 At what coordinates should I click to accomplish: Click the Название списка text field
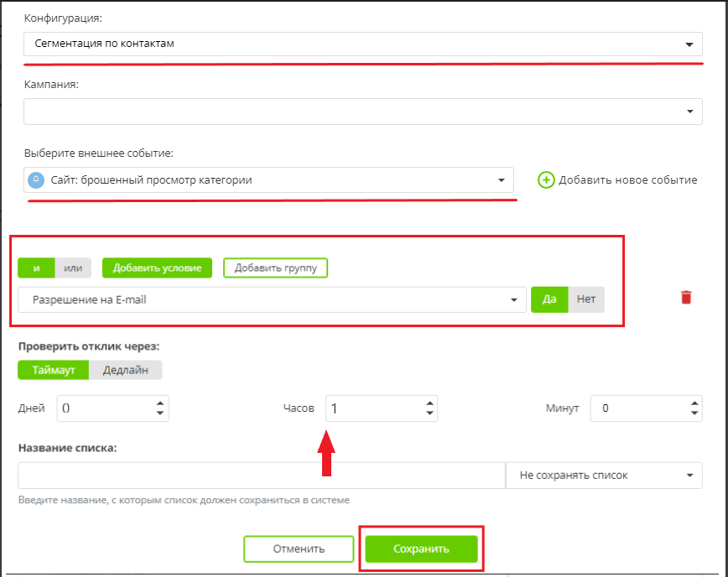tap(261, 476)
